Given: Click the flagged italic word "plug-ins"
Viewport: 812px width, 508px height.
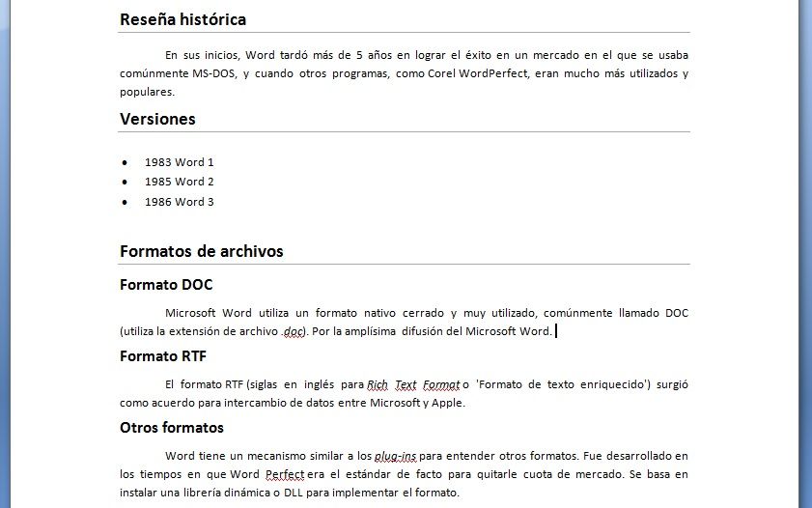Looking at the screenshot, I should 396,455.
